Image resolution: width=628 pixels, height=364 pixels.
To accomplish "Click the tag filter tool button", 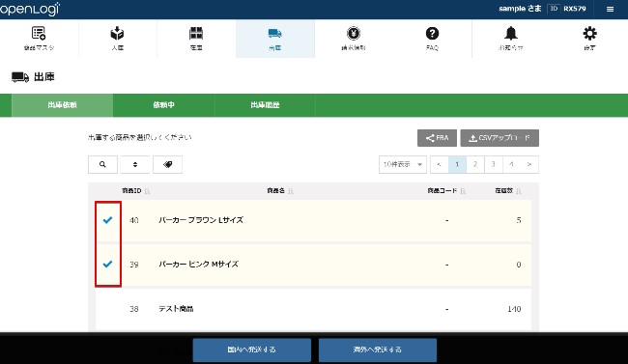I will 168,164.
